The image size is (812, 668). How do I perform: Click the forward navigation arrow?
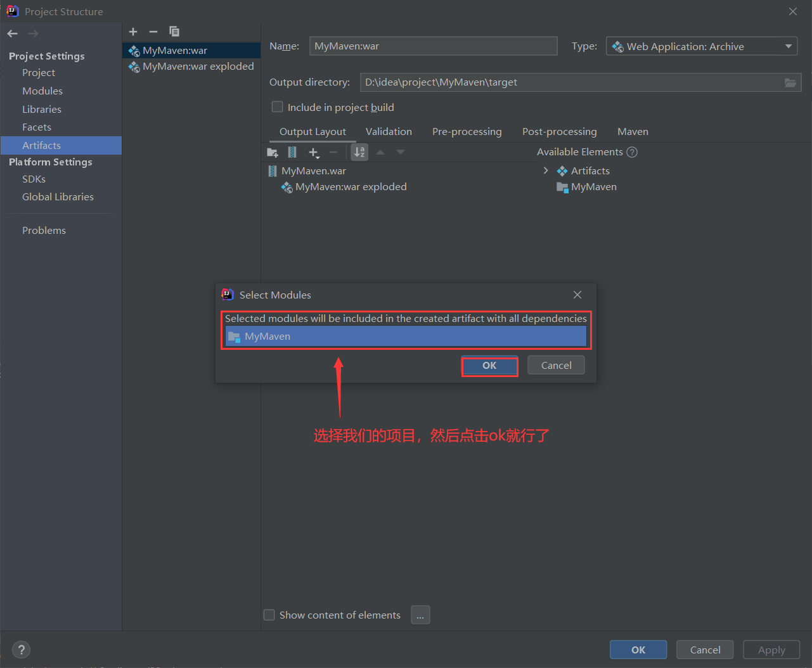click(x=33, y=34)
